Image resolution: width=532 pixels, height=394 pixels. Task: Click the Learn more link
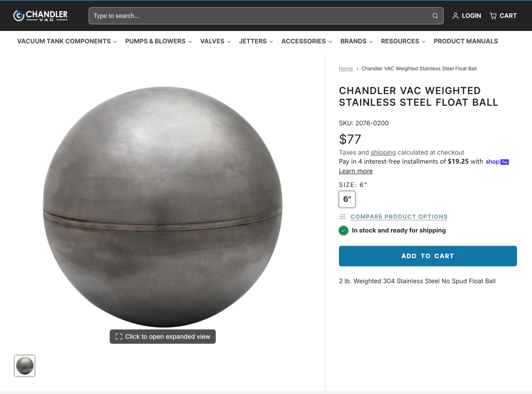pyautogui.click(x=356, y=171)
